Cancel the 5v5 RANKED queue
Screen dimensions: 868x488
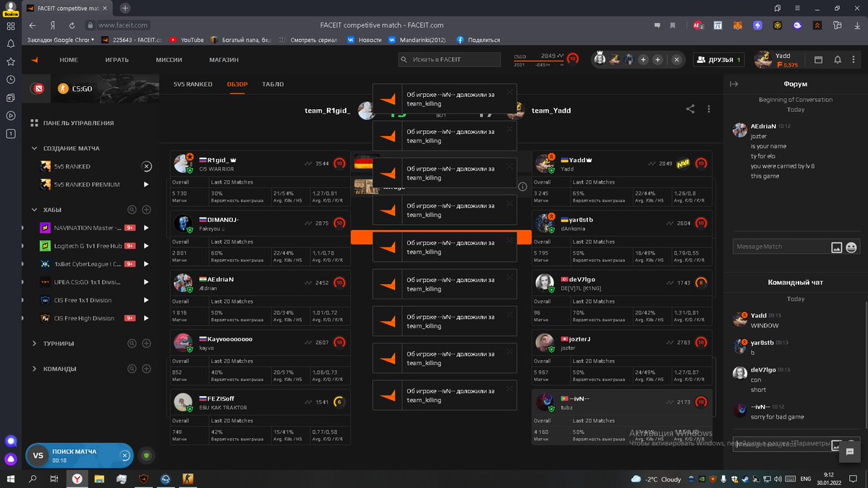point(146,166)
